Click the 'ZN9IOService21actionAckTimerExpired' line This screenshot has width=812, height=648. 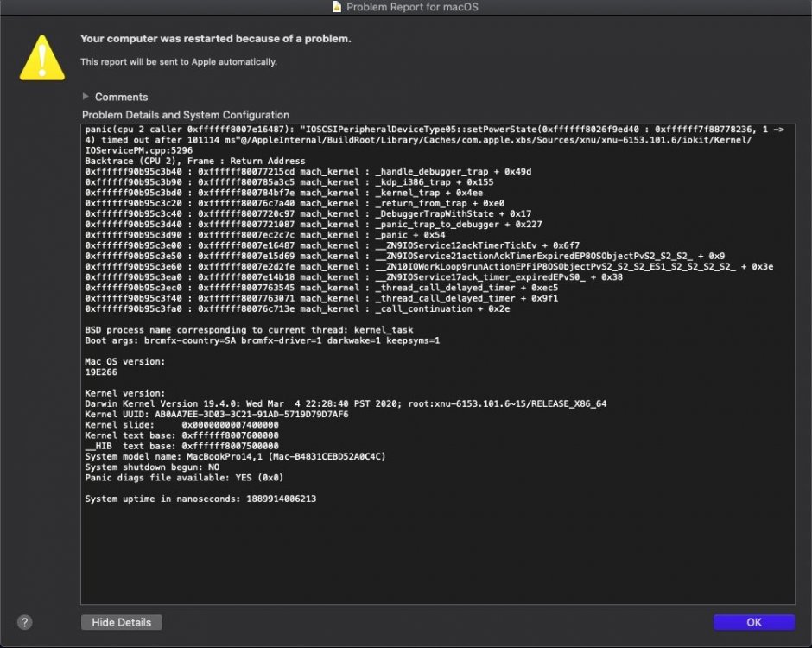click(405, 256)
